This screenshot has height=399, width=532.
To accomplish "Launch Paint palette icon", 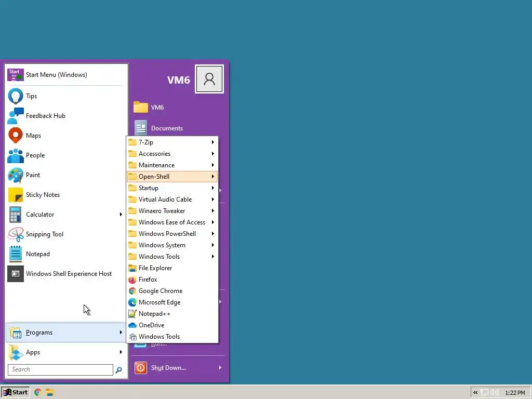I will 15,175.
